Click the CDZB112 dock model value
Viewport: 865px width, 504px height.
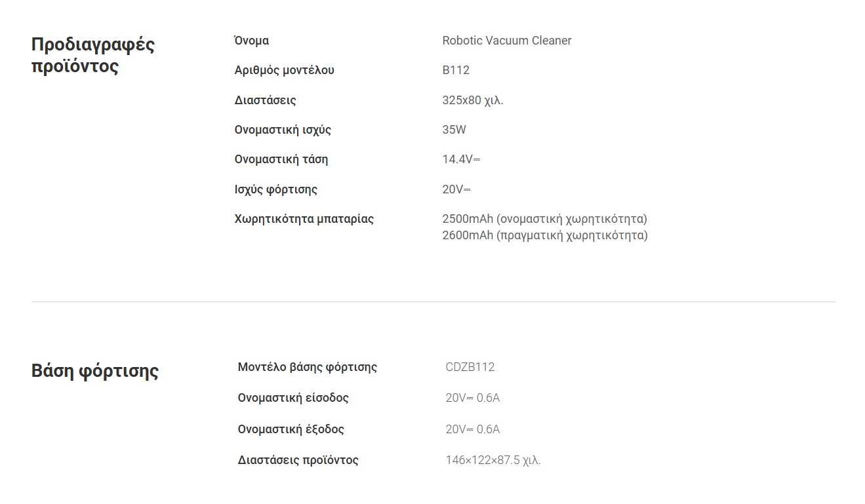pos(470,367)
